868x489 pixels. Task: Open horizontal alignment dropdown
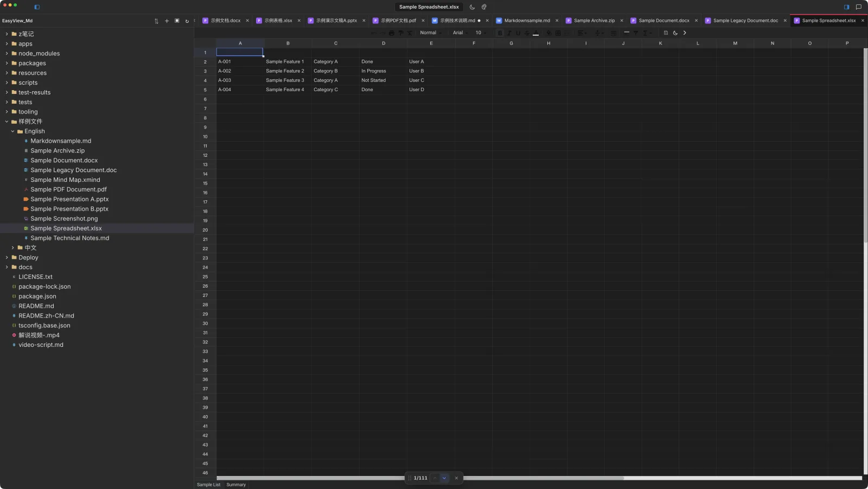point(582,33)
